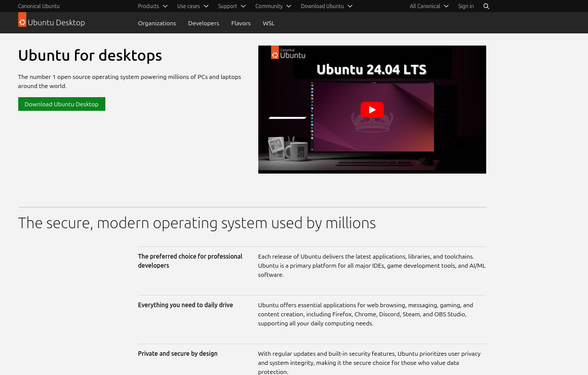Open the Canonical Ubuntu link

pyautogui.click(x=38, y=6)
